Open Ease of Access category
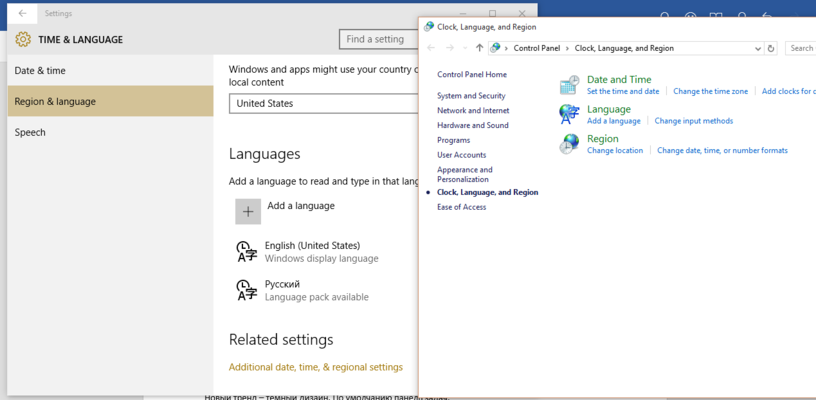The height and width of the screenshot is (400, 816). point(462,207)
